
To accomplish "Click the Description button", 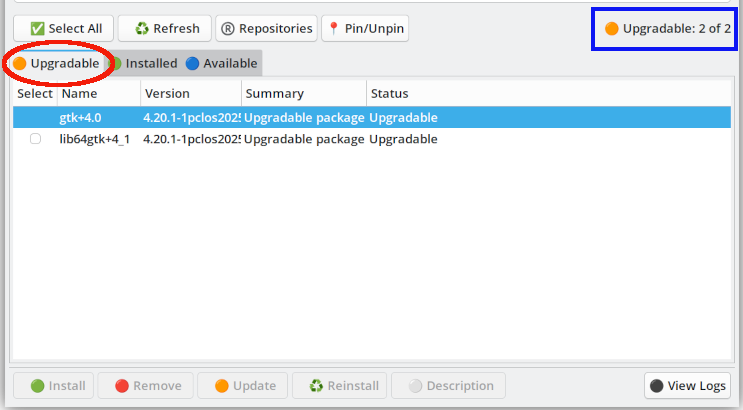I will click(x=448, y=386).
